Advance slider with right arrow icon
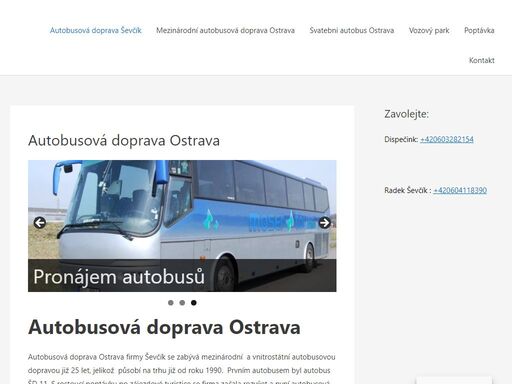This screenshot has width=512, height=384. point(324,223)
